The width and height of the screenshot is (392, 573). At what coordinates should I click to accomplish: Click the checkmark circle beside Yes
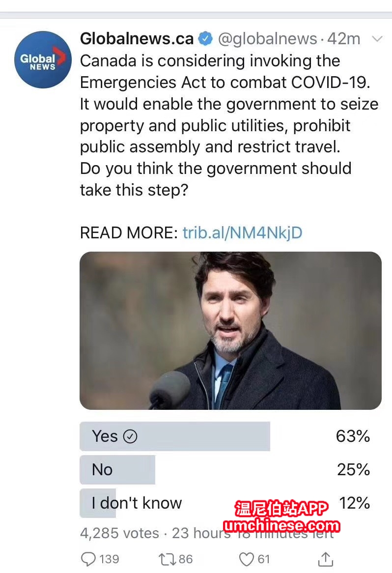pyautogui.click(x=130, y=436)
